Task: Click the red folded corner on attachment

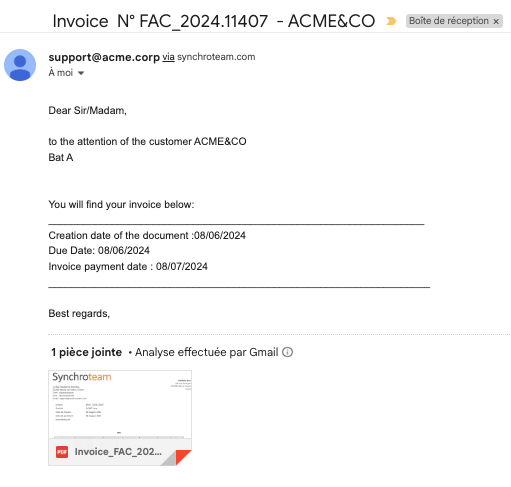Action: click(183, 457)
